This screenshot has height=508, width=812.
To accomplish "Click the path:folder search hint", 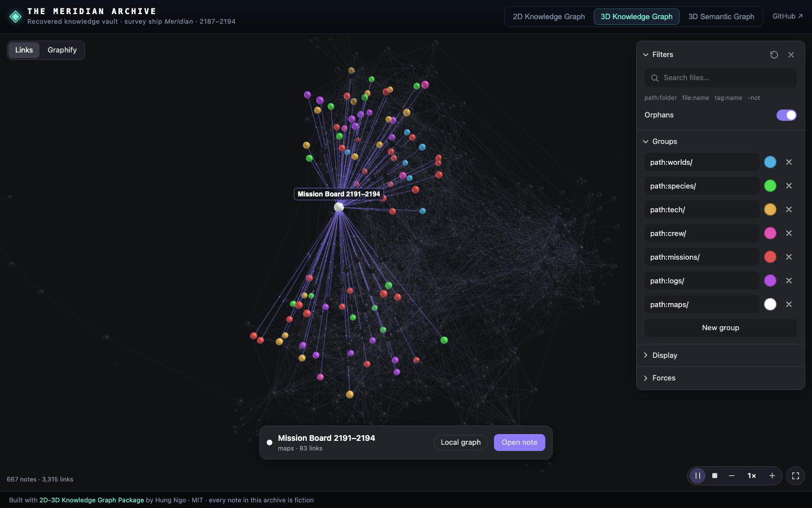I will (x=660, y=98).
